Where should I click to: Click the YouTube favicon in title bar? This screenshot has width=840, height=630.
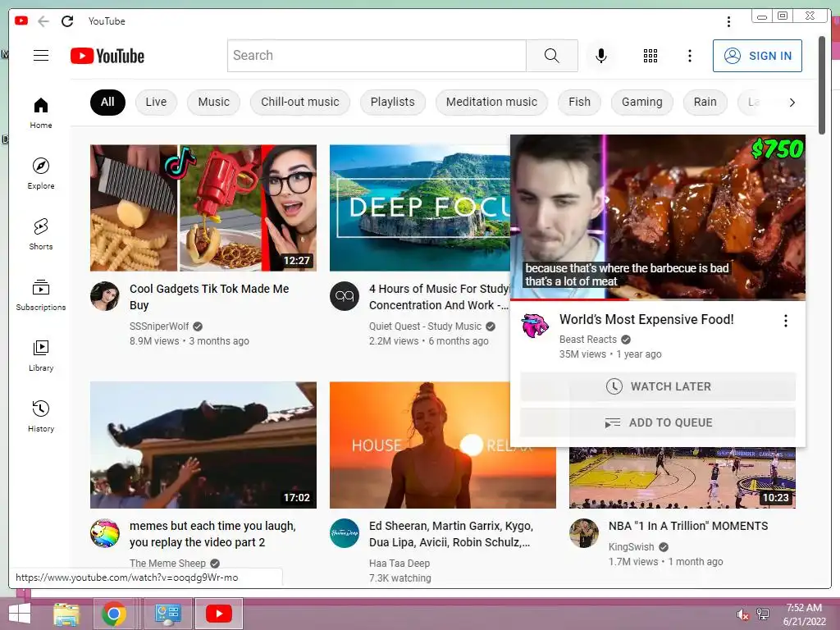[x=21, y=21]
